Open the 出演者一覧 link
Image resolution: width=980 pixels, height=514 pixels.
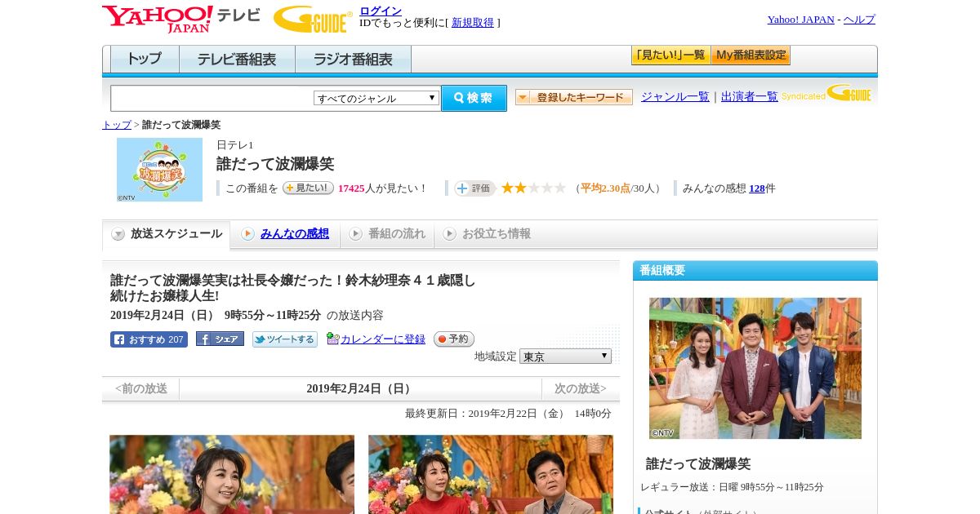coord(750,96)
